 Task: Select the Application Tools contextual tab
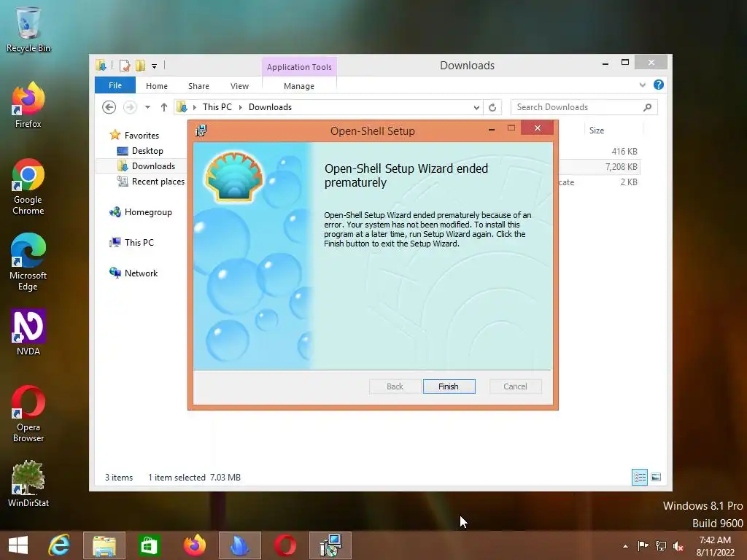[299, 67]
